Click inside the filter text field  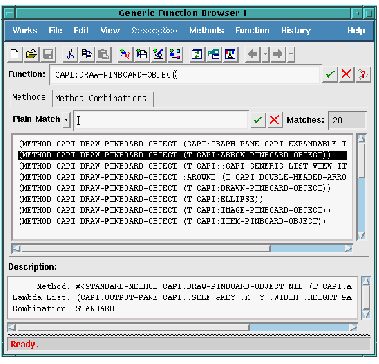point(161,120)
